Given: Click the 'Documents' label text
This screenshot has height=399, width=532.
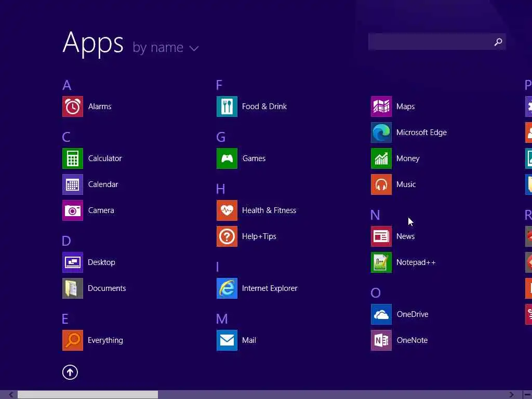Looking at the screenshot, I should (x=107, y=288).
